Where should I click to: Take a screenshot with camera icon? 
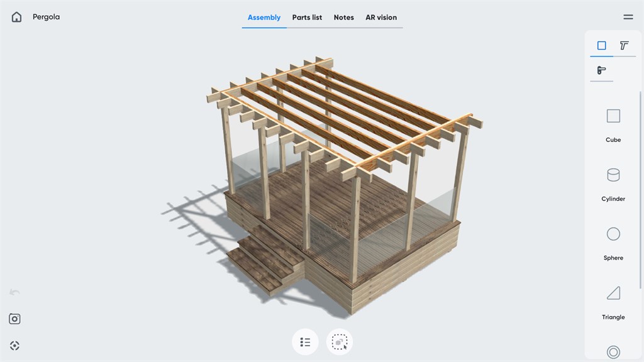[15, 319]
